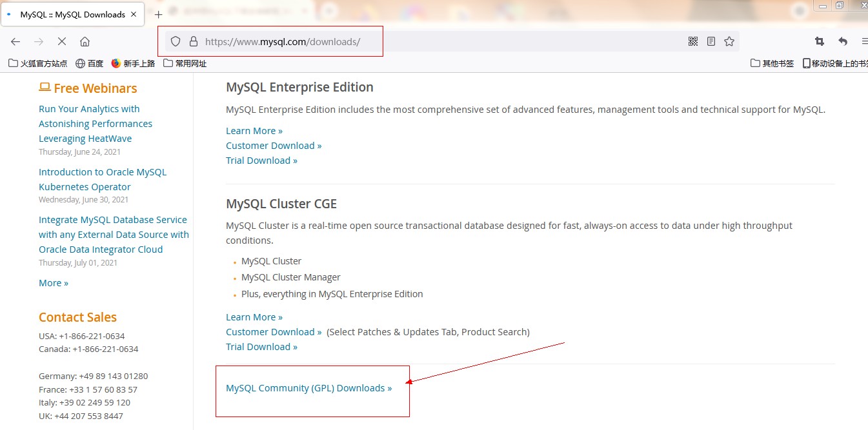This screenshot has width=868, height=430.
Task: Click the screenshot crop tool icon
Action: point(820,41)
